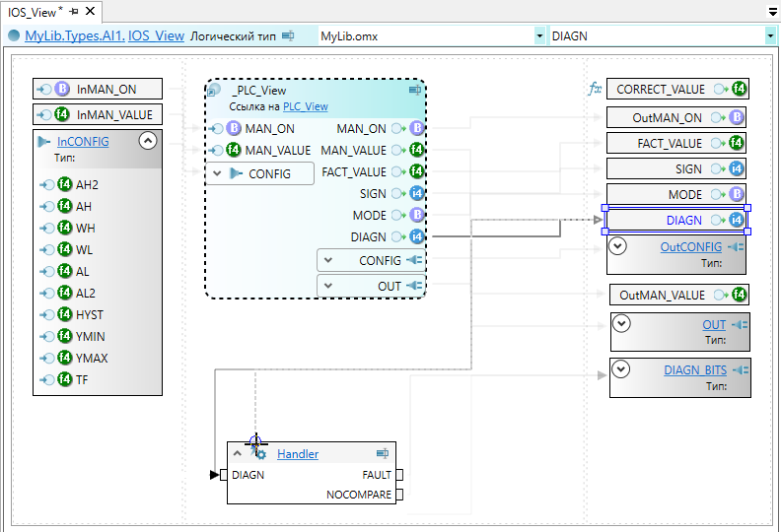Open the DIAGN combo box dropdown
Viewport: 781px width, 532px height.
[769, 35]
